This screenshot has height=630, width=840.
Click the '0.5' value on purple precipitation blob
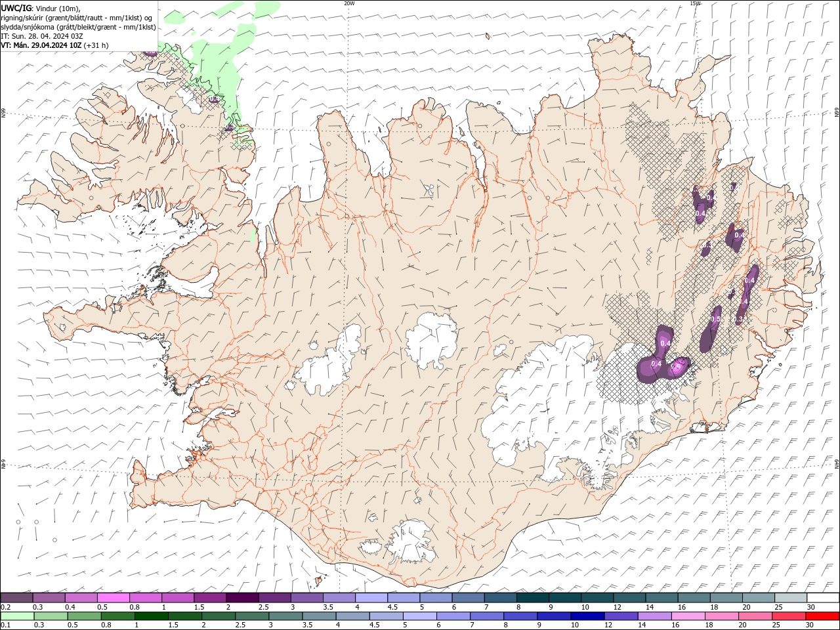pyautogui.click(x=716, y=319)
